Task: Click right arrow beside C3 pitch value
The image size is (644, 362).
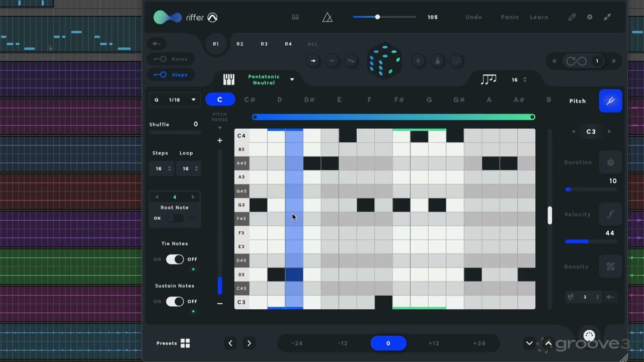Action: click(609, 132)
